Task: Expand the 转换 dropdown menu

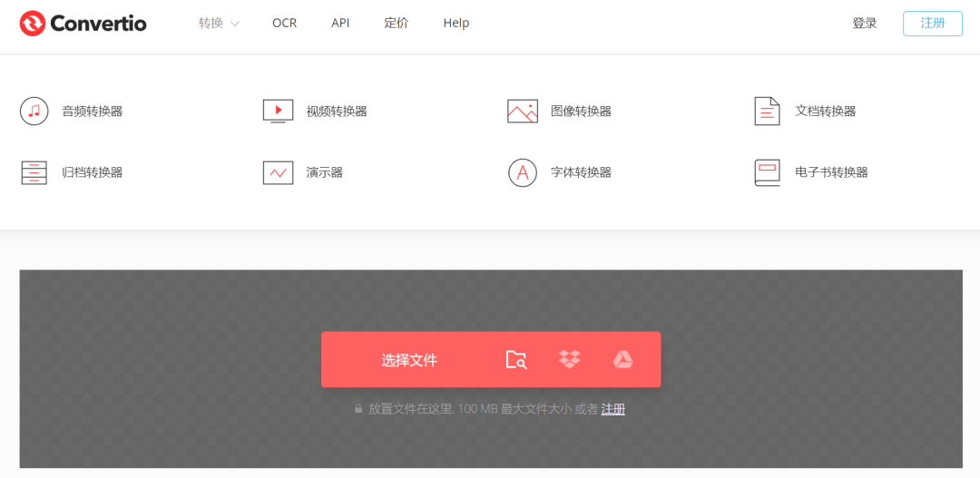Action: click(x=219, y=24)
